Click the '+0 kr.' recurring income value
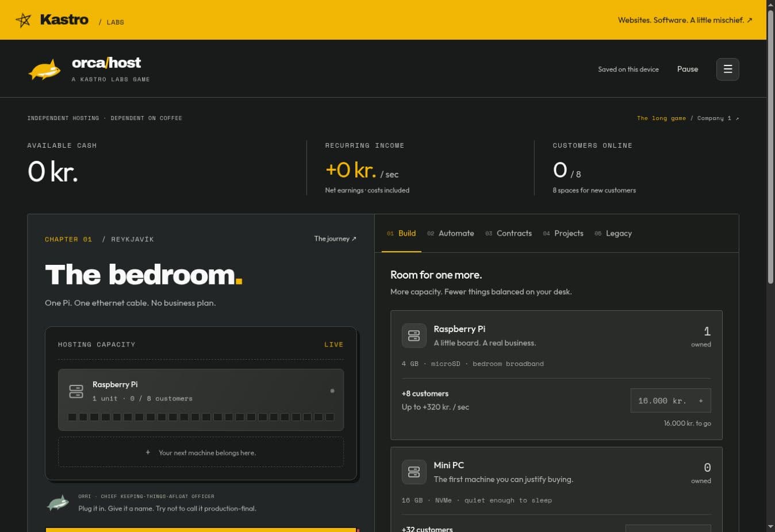This screenshot has height=532, width=775. (x=351, y=170)
